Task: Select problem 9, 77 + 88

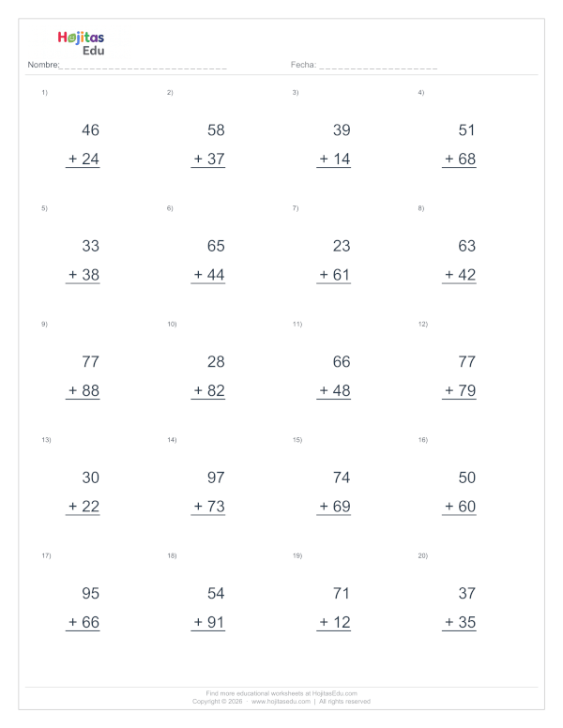Action: (x=83, y=376)
